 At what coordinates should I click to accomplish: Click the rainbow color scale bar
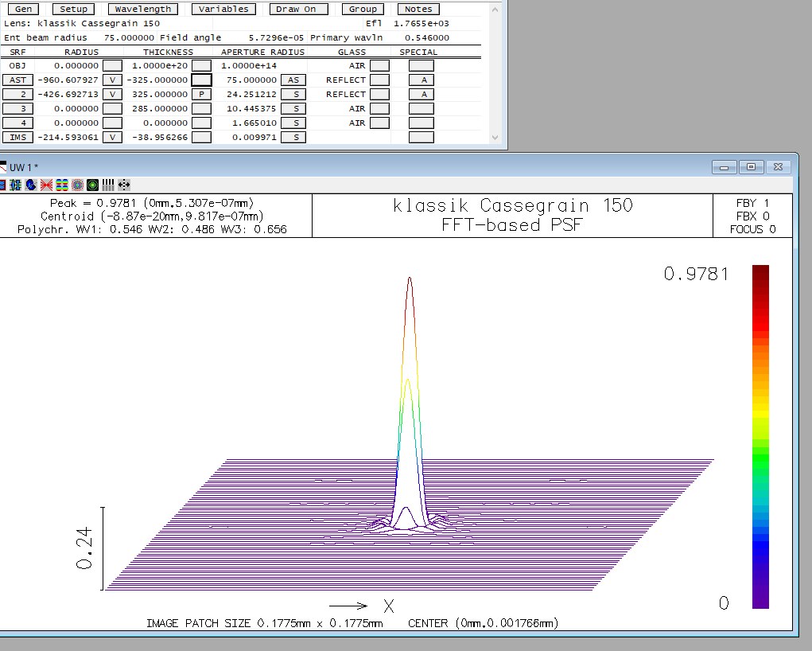pos(760,436)
